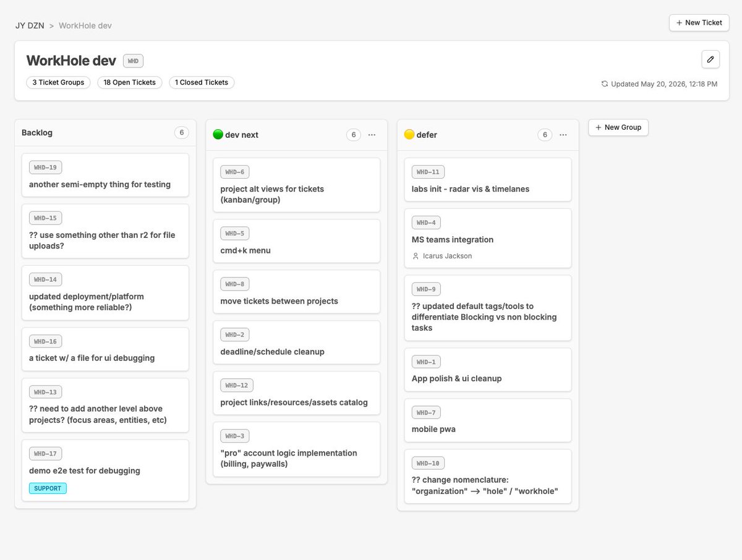The height and width of the screenshot is (560, 742).
Task: Go to JY DZN breadcrumb link
Action: tap(30, 25)
